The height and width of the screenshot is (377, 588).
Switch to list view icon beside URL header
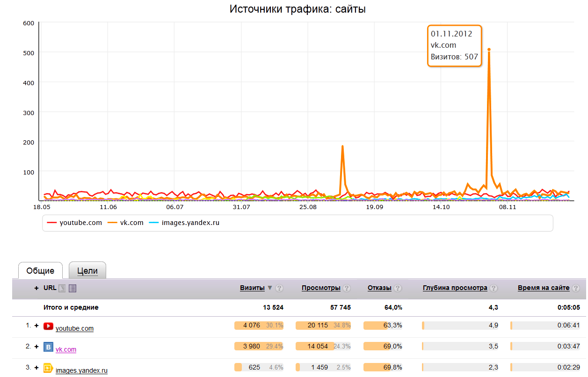(73, 288)
